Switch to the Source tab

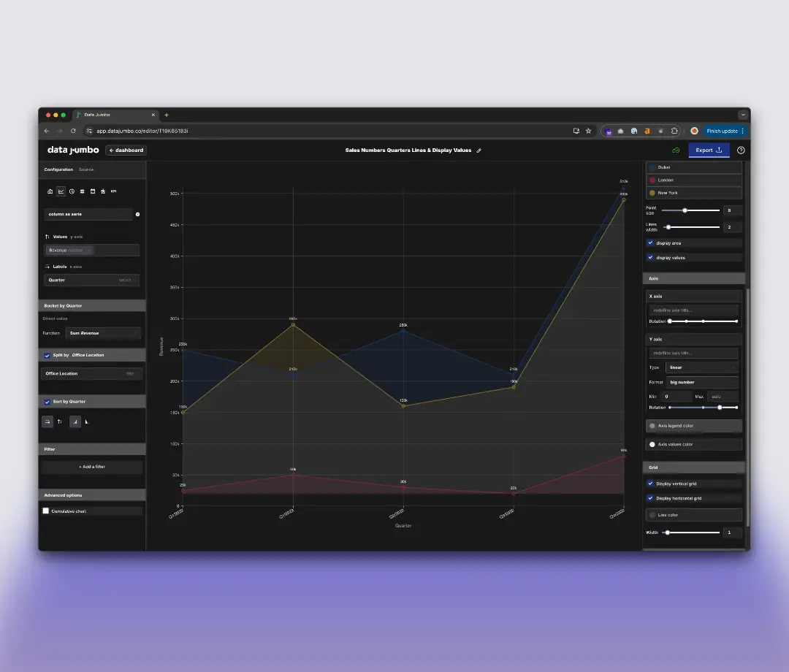coord(86,169)
